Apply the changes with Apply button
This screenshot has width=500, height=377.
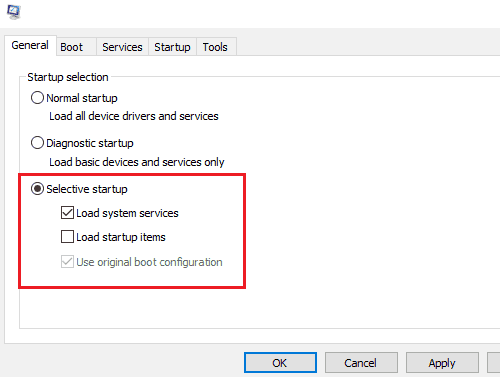click(442, 363)
